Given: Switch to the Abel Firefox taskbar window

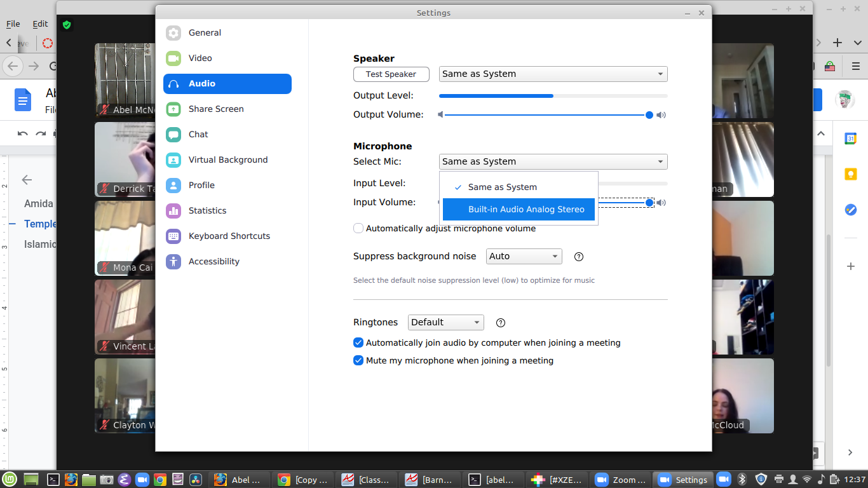Looking at the screenshot, I should 240,480.
